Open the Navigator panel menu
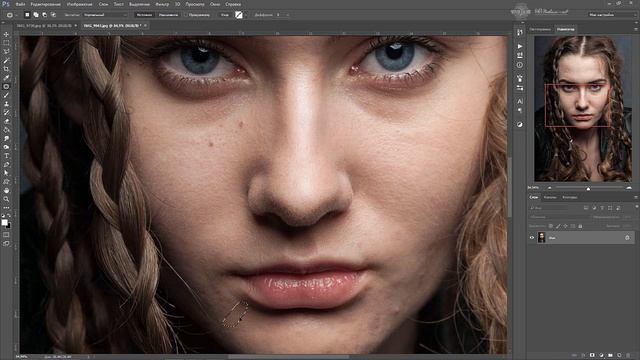640x360 pixels. (x=636, y=29)
